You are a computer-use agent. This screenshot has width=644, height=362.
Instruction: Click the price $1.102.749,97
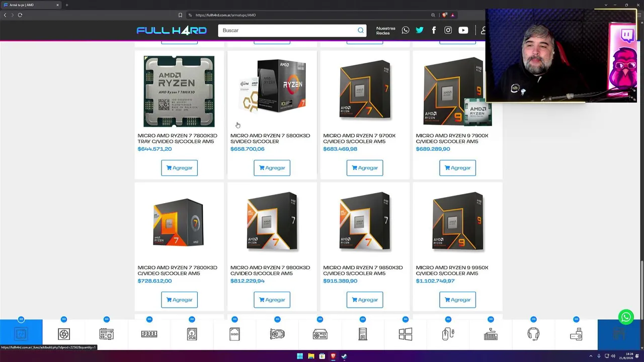coord(435,281)
